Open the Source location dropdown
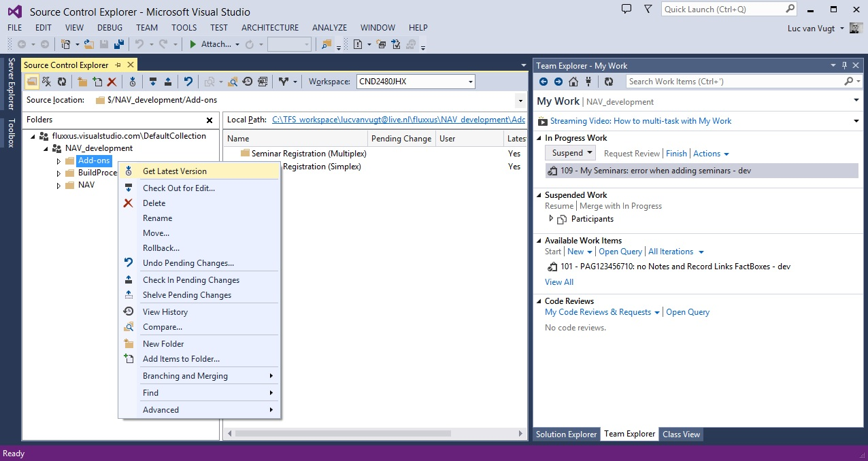Viewport: 868px width, 461px height. [520, 100]
